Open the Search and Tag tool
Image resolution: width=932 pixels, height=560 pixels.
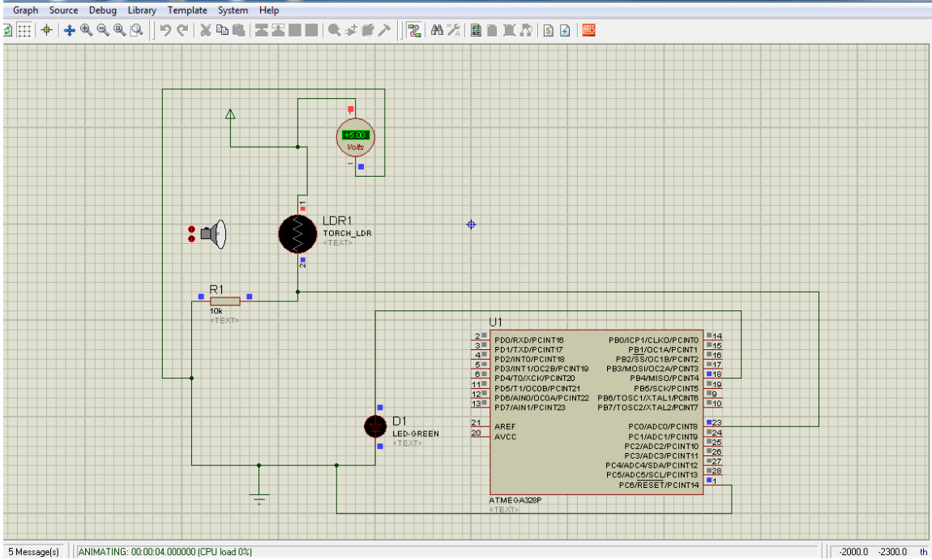pos(436,30)
